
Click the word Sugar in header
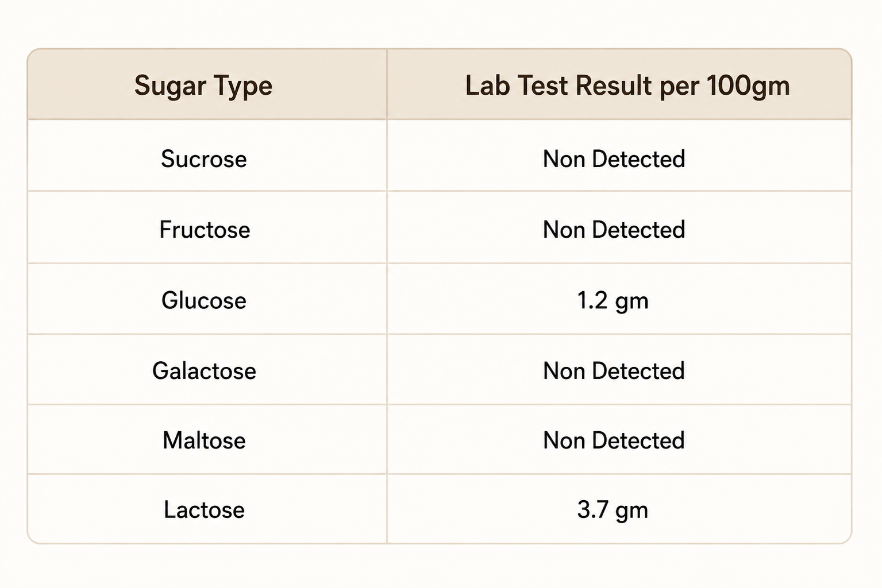click(170, 87)
